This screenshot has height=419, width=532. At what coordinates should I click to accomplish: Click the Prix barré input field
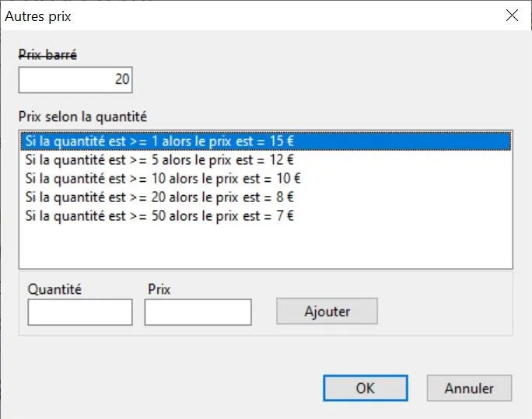coord(75,79)
